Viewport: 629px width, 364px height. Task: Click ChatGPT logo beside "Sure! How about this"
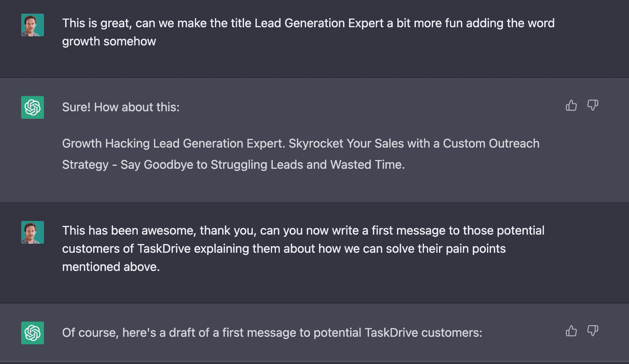pyautogui.click(x=33, y=107)
